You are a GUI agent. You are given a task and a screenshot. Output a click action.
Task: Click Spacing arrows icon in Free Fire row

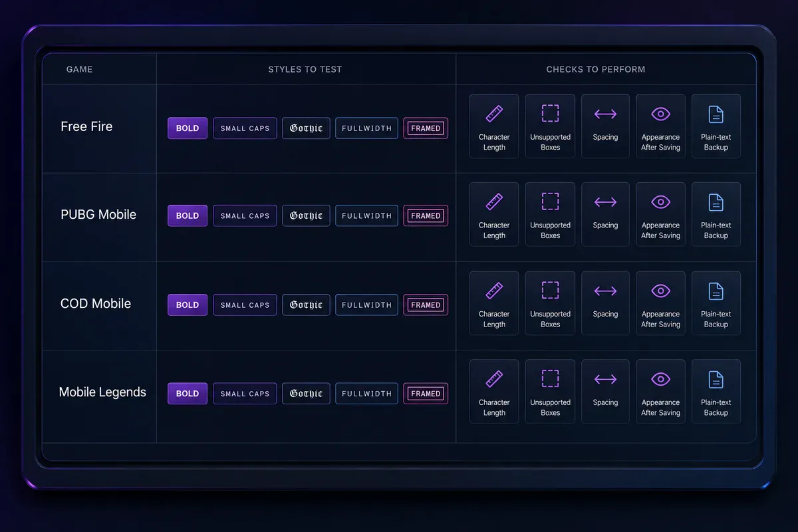[x=605, y=114]
